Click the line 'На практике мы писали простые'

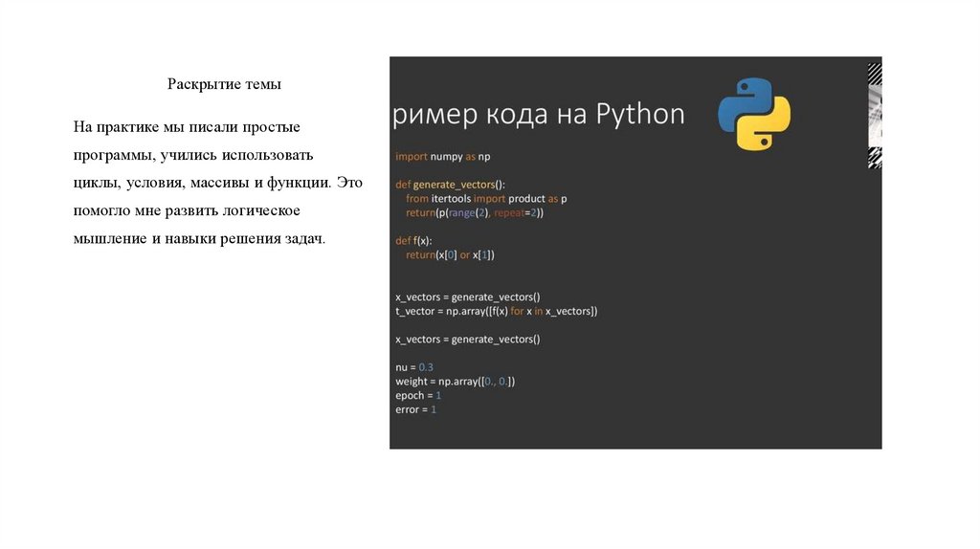click(x=187, y=127)
